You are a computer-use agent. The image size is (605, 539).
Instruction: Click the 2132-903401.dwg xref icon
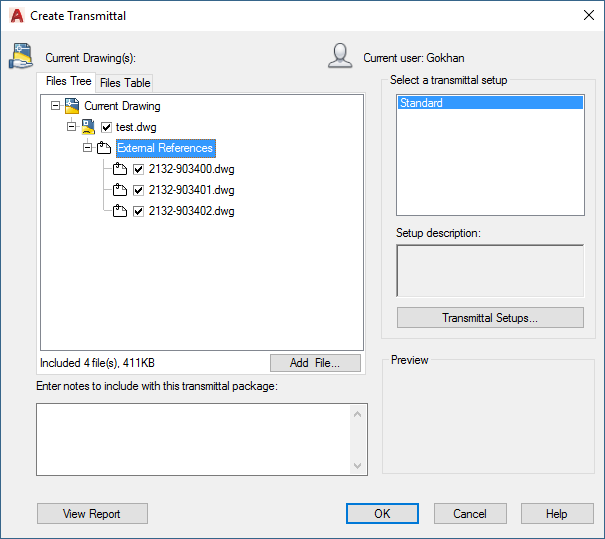pos(121,190)
